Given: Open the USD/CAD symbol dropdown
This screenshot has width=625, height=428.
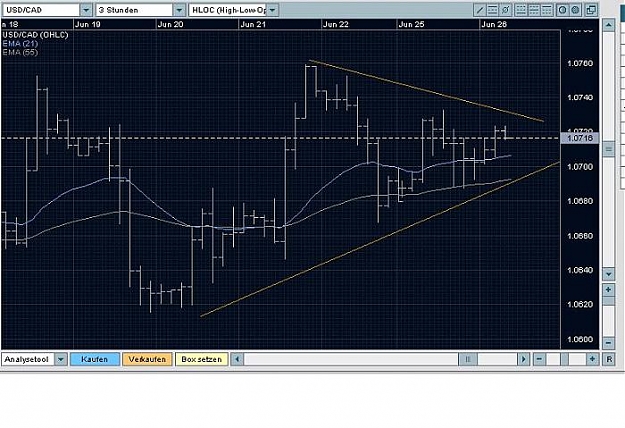Looking at the screenshot, I should coord(86,10).
